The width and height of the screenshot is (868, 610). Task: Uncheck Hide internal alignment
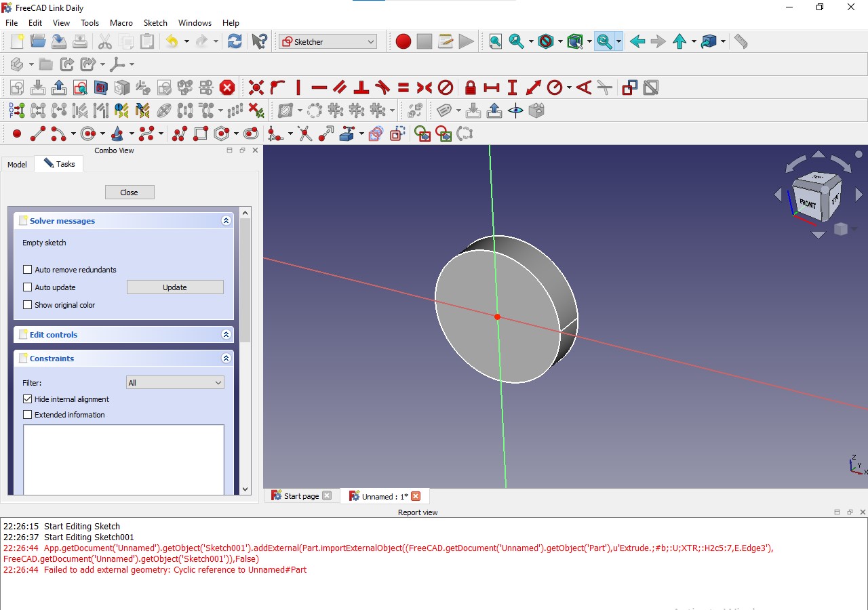coord(27,399)
